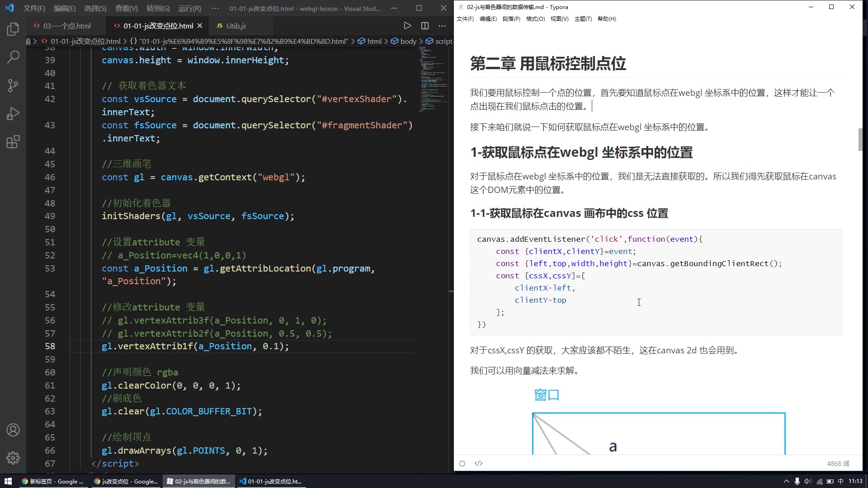Open the Explorer panel in VS Code
Viewport: 868px width, 488px height.
(13, 29)
